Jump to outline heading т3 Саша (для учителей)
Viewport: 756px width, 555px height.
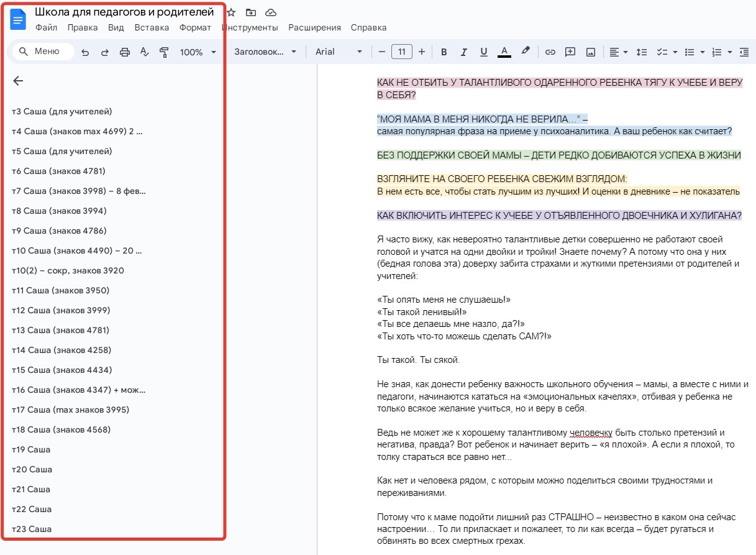[62, 111]
